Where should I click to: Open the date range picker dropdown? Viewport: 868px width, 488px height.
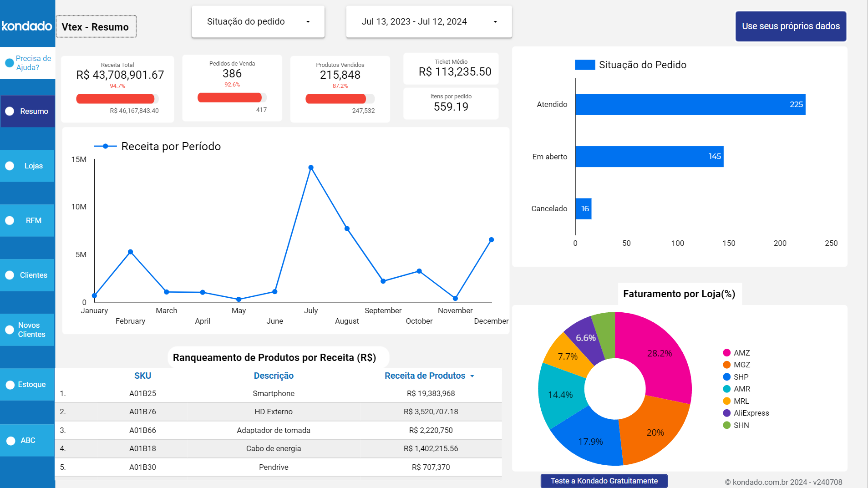pos(428,21)
